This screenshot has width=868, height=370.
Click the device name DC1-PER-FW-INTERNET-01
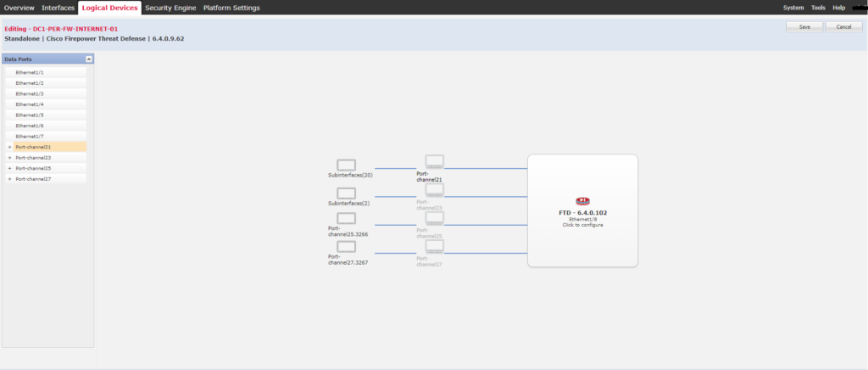click(75, 29)
